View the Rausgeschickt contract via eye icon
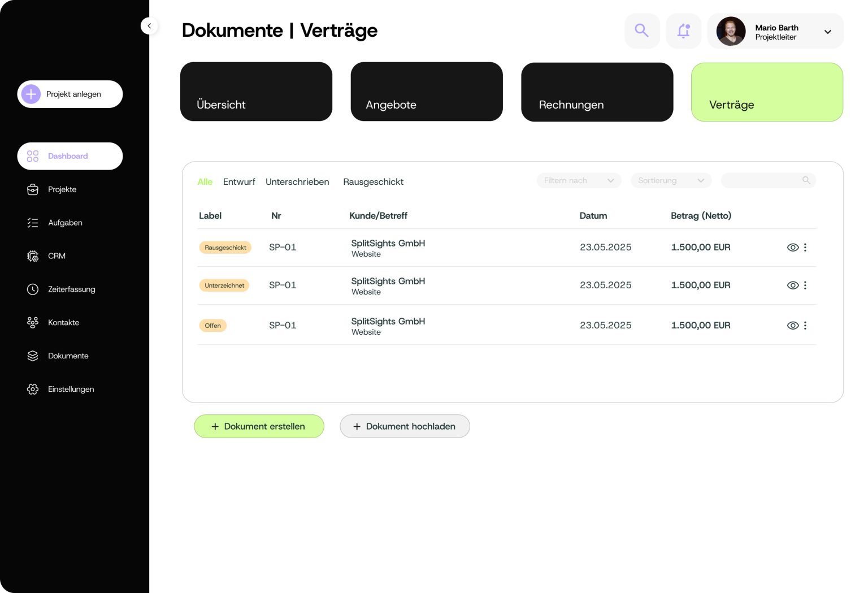This screenshot has width=868, height=593. pyautogui.click(x=792, y=248)
